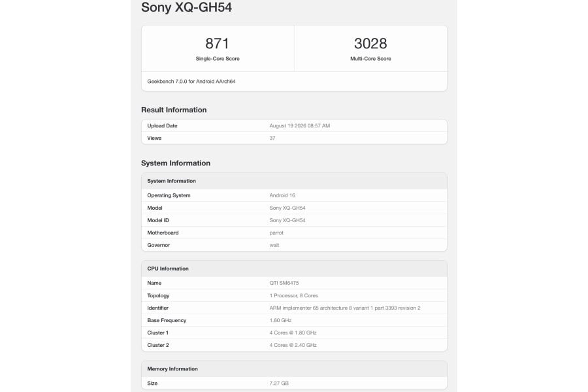Click the Base Frequency label

tap(167, 320)
